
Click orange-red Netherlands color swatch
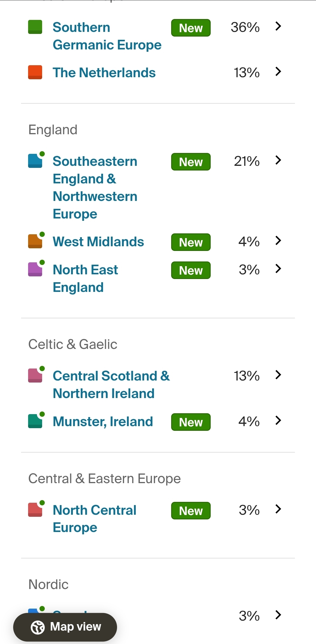35,72
